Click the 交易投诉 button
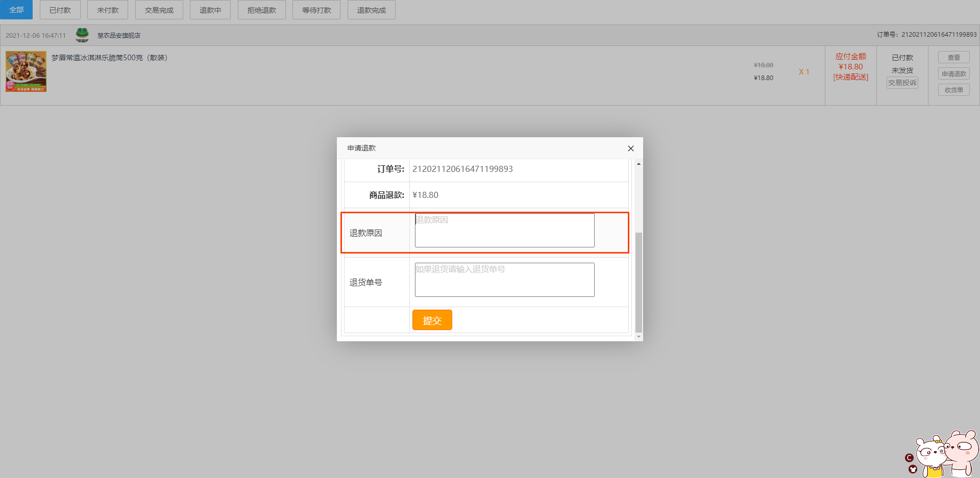980x478 pixels. [x=902, y=83]
